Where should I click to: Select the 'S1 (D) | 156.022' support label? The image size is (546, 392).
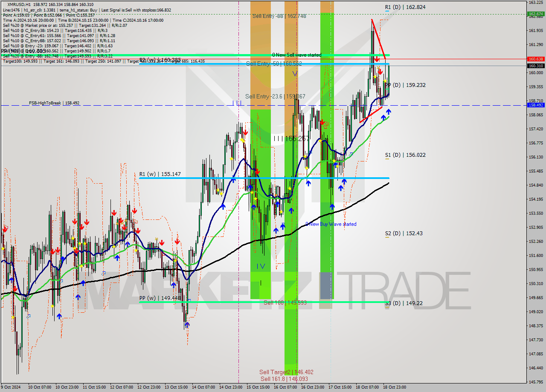405,155
